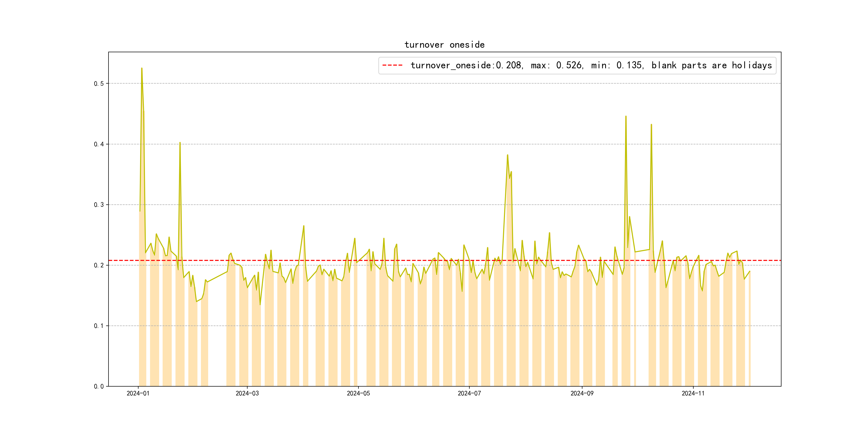Click the tallest late-September spike top
The image size is (868, 434).
626,117
